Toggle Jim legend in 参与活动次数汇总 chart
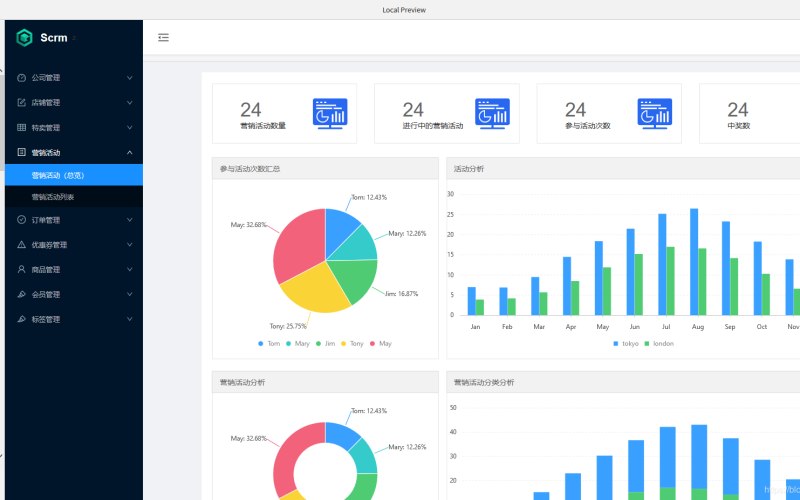Image resolution: width=800 pixels, height=500 pixels. click(x=326, y=343)
